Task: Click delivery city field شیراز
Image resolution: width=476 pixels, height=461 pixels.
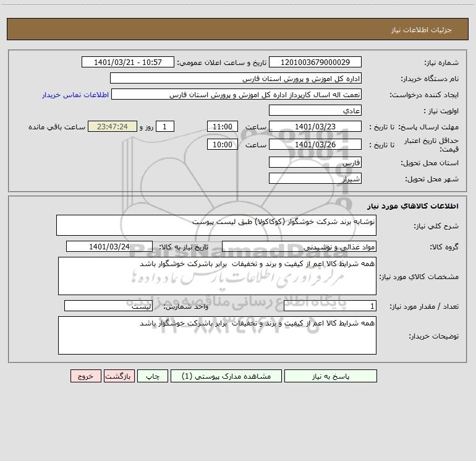Action: click(315, 178)
